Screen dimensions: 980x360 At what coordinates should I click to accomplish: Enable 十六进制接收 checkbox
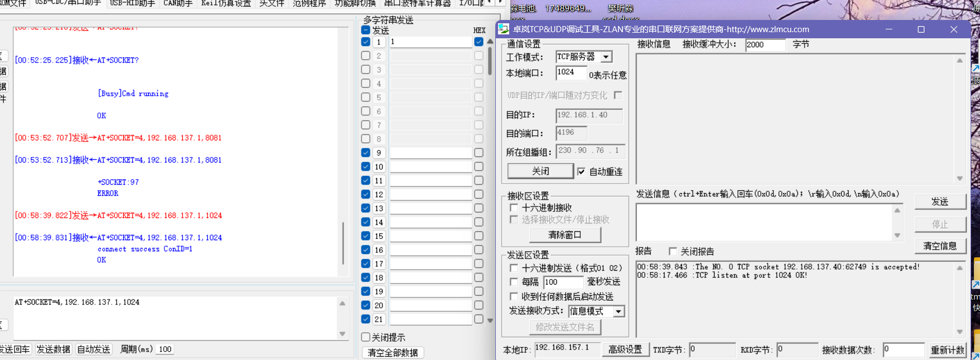(x=514, y=207)
